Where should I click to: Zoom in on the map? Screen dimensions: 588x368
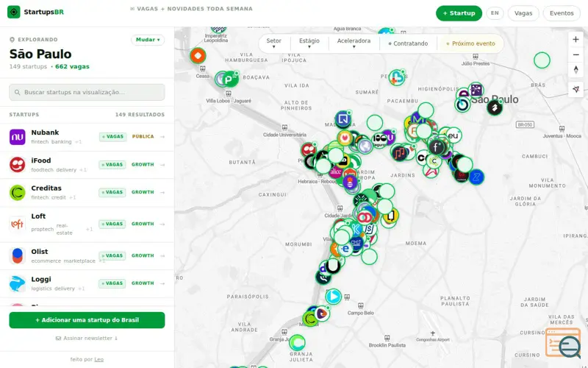click(576, 40)
